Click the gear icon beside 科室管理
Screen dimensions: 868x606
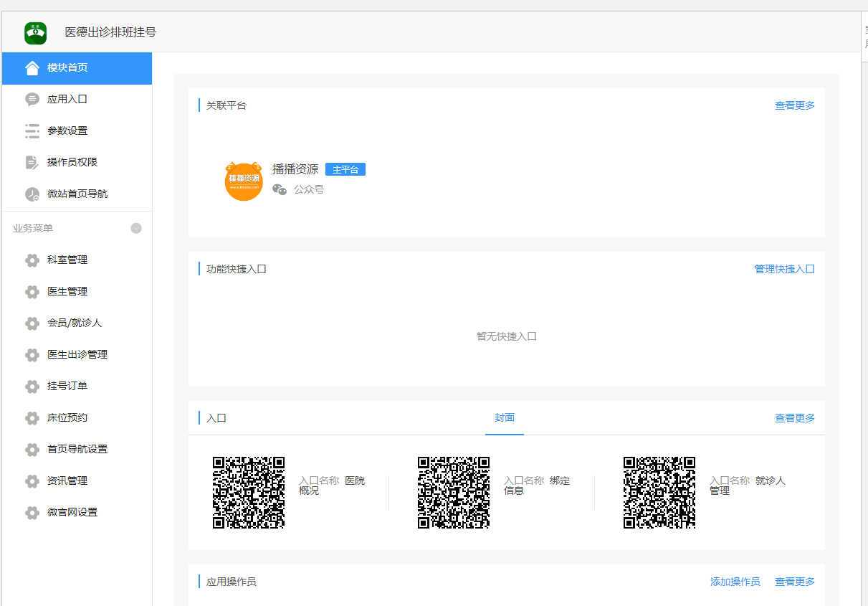click(x=32, y=260)
